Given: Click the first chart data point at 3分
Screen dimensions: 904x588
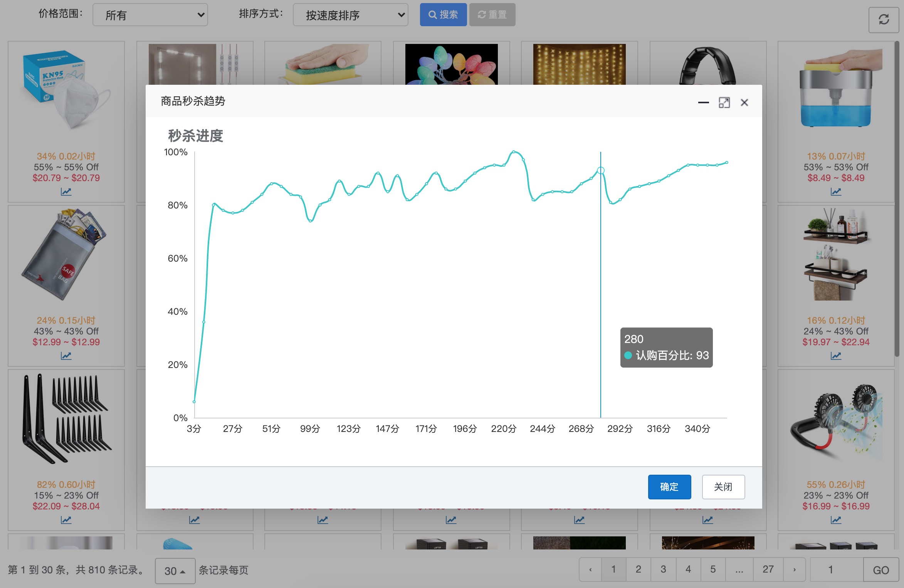Looking at the screenshot, I should click(194, 402).
